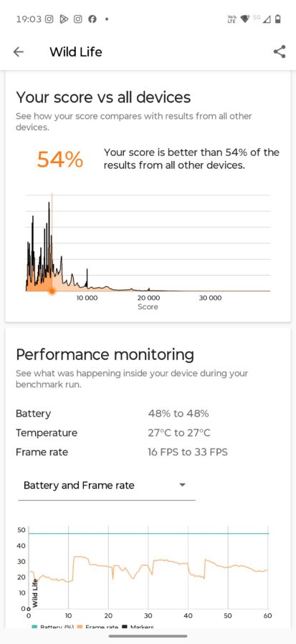Tap the back arrow icon

pyautogui.click(x=19, y=52)
